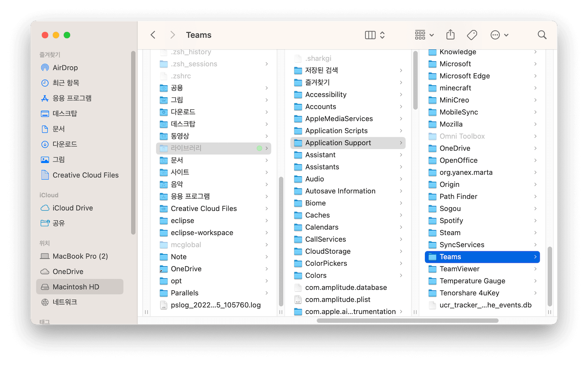Select the Teams folder icon
This screenshot has width=588, height=365.
(x=433, y=257)
